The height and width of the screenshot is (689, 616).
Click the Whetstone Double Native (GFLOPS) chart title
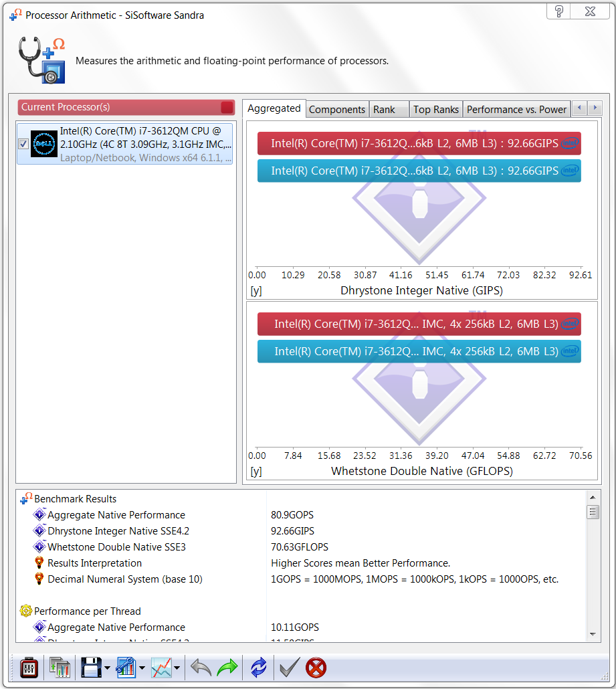pos(422,471)
